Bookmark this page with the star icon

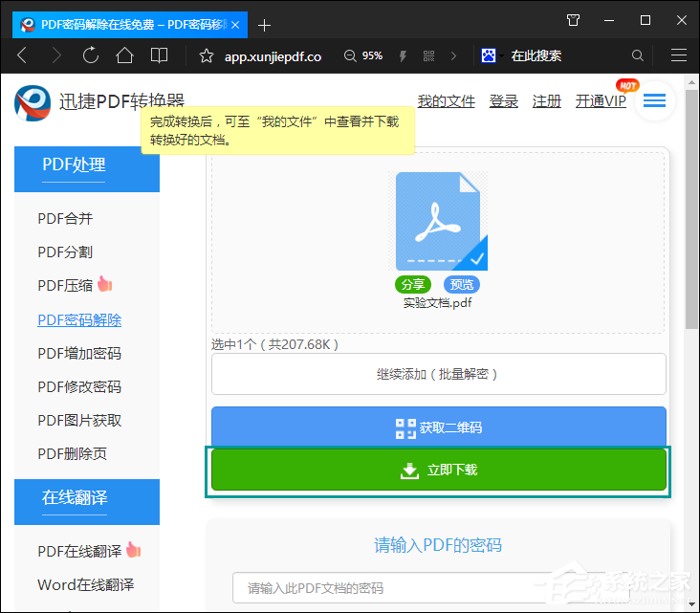click(206, 56)
